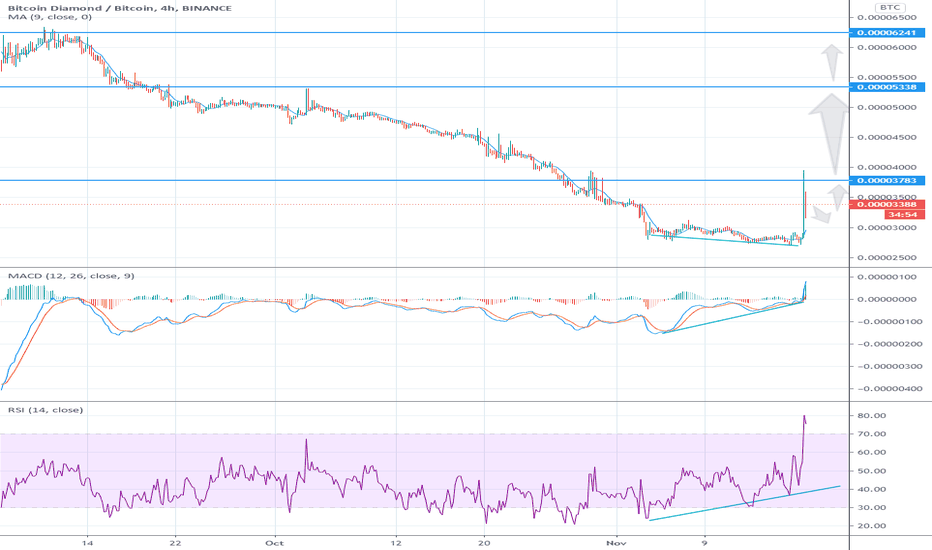This screenshot has width=932, height=550.
Task: Click the 20.00 RSI axis value
Action: (872, 526)
